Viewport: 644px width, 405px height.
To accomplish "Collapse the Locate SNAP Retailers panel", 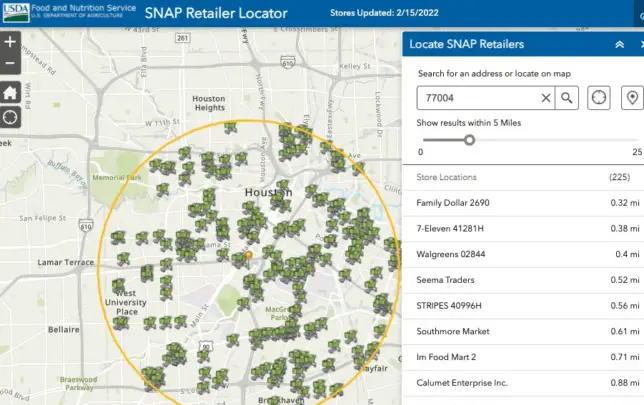I will click(x=619, y=44).
